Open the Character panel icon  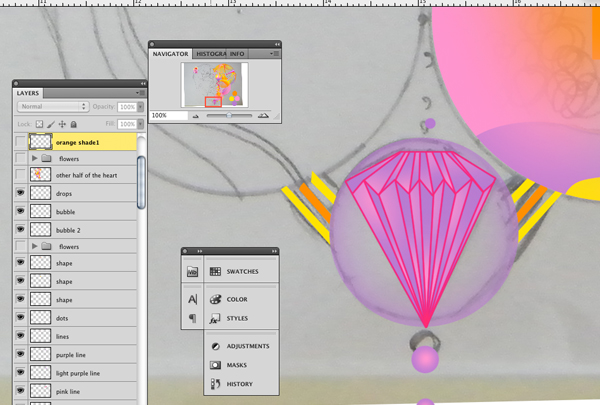tap(192, 299)
